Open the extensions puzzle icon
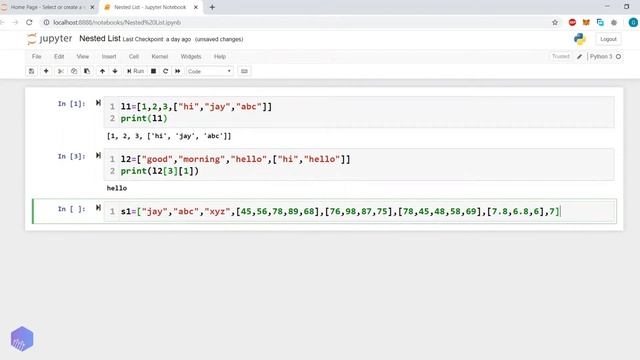Screen dimensions: 640x360 click(x=614, y=22)
